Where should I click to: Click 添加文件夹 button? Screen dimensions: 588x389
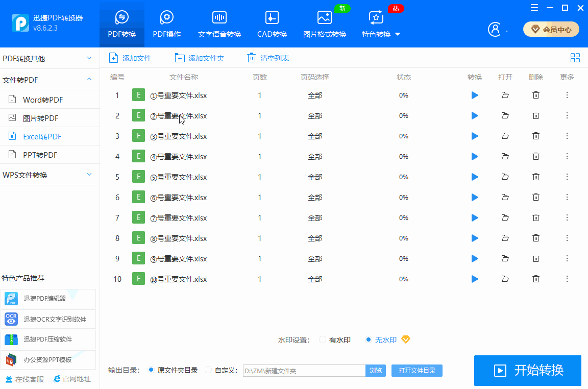[200, 58]
